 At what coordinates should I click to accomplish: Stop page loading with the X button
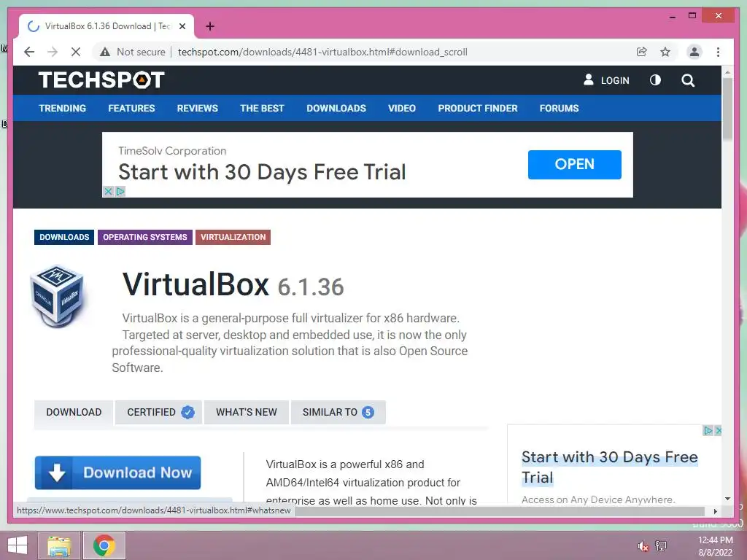pos(76,52)
